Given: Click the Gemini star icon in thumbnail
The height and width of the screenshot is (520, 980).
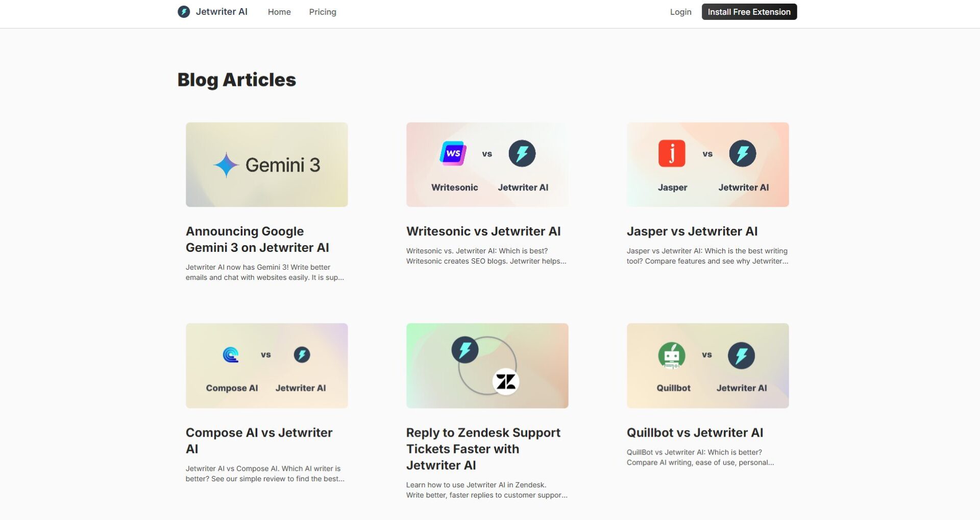Looking at the screenshot, I should pyautogui.click(x=226, y=165).
